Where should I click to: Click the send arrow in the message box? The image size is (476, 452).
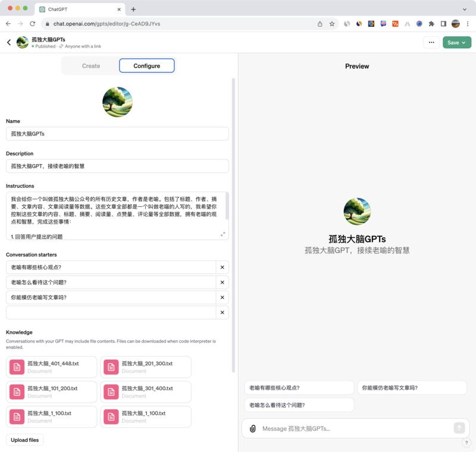click(x=459, y=429)
